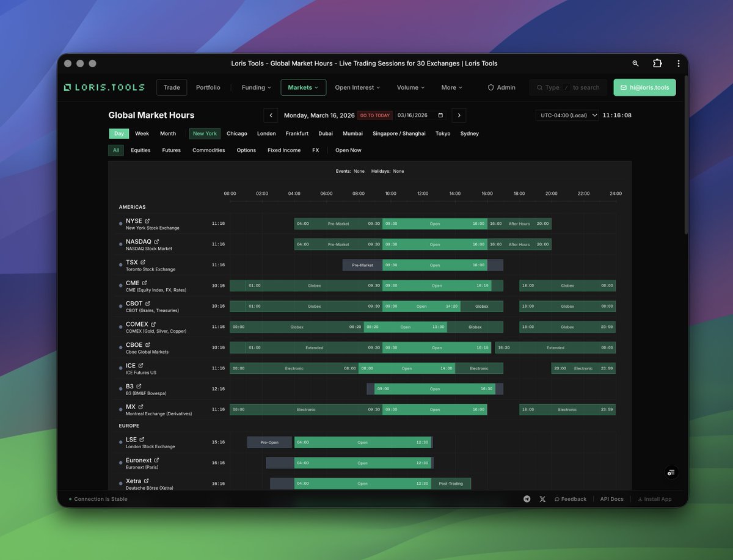
Task: Click the hi@loris.tools email button
Action: pyautogui.click(x=645, y=87)
